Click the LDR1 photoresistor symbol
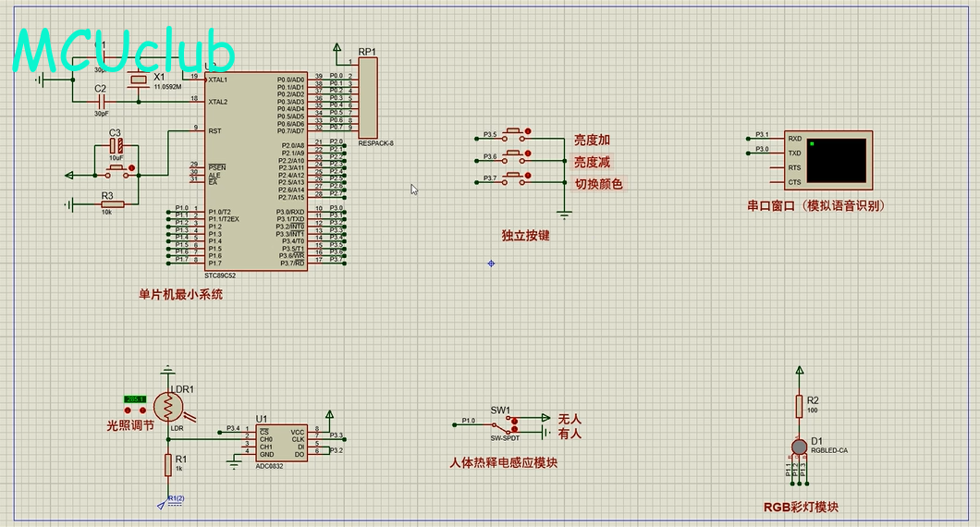The image size is (980, 527). tap(168, 406)
